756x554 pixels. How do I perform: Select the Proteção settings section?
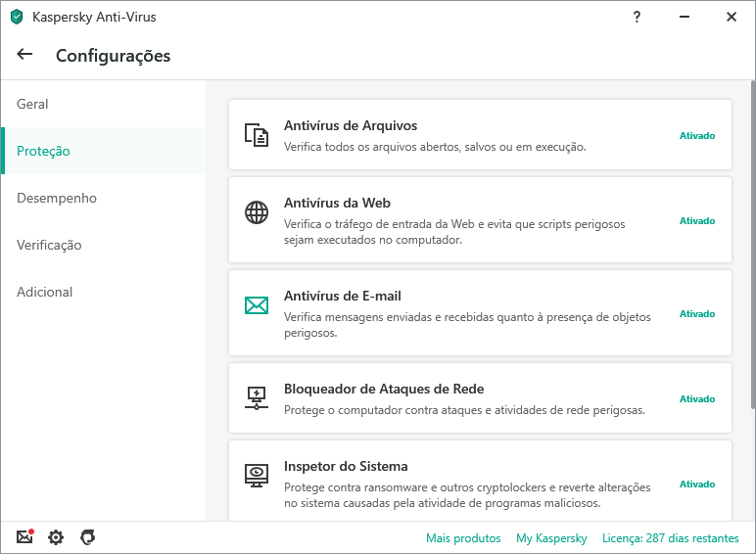[x=103, y=151]
